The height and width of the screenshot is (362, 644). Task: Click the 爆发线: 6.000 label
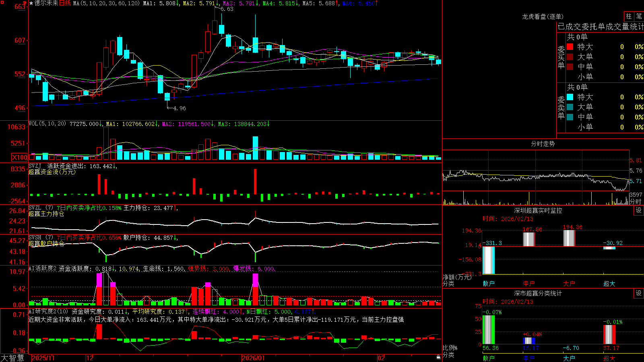point(254,269)
